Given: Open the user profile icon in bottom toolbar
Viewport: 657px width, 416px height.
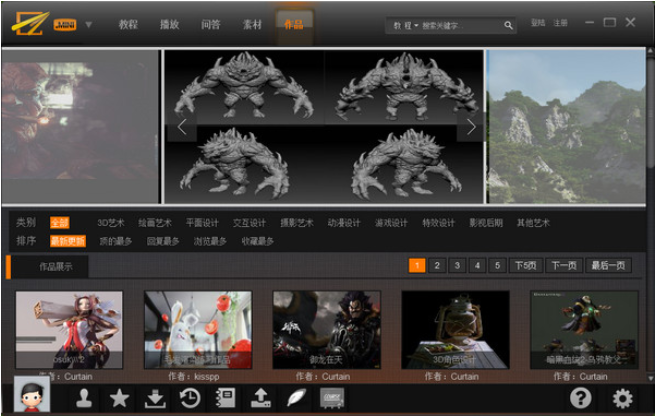Looking at the screenshot, I should 84,398.
